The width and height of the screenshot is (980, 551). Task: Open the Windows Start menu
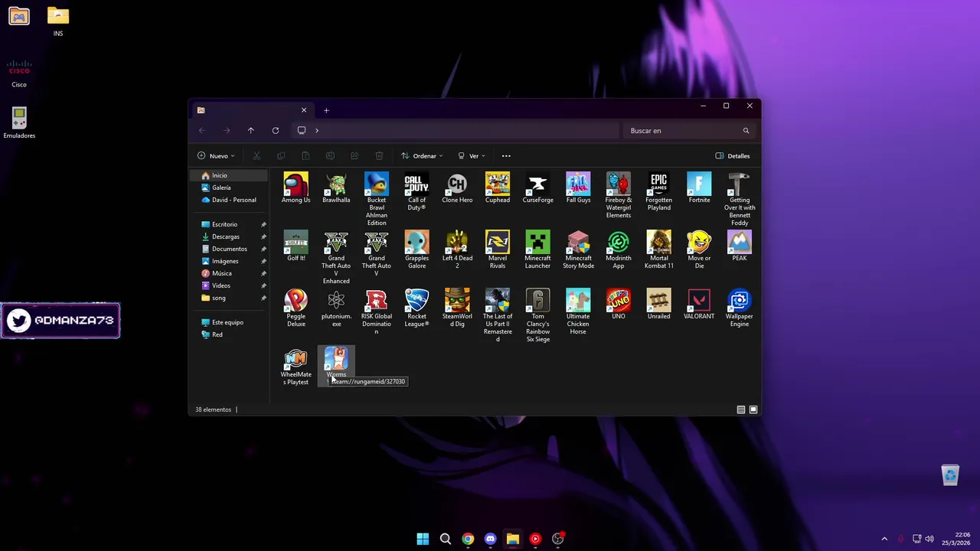(423, 539)
